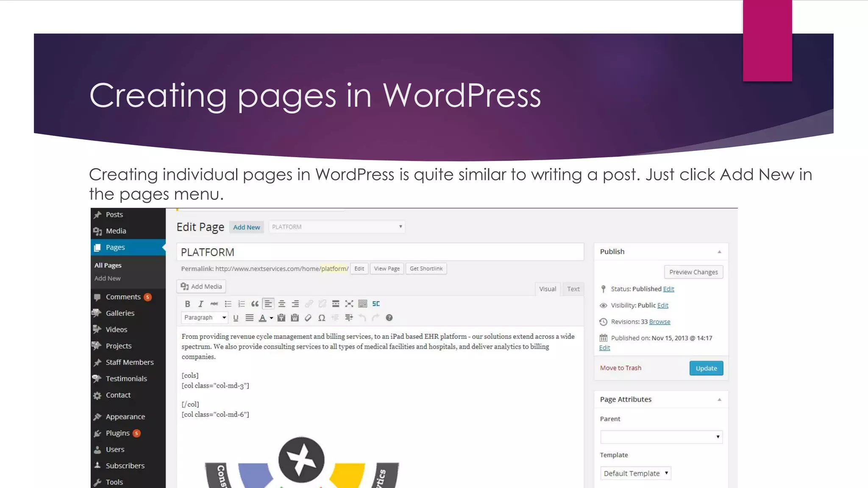The height and width of the screenshot is (488, 868).
Task: Apply strikethrough (ABC) formatting
Action: tap(214, 304)
